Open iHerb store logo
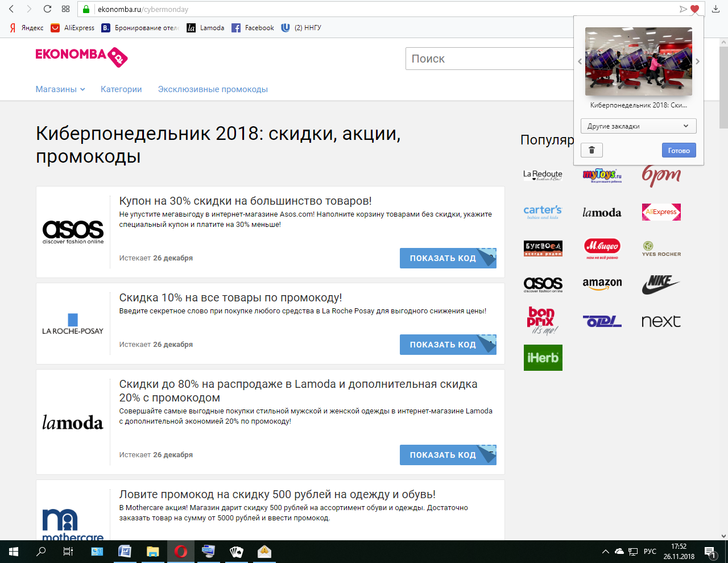The image size is (728, 563). [543, 358]
